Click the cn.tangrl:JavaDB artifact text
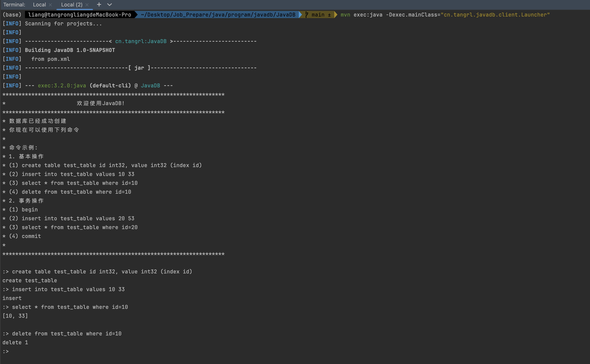590x364 pixels. click(x=141, y=41)
